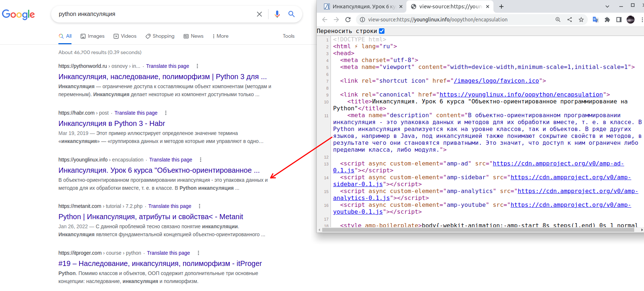
Task: Go forward in the view-source browser window
Action: tap(336, 20)
